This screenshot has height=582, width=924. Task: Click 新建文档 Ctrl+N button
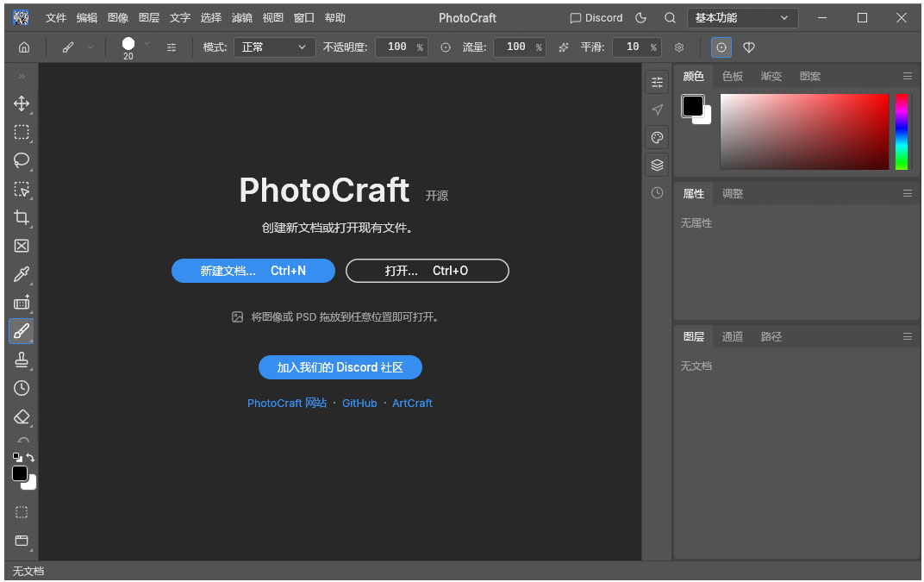[253, 271]
